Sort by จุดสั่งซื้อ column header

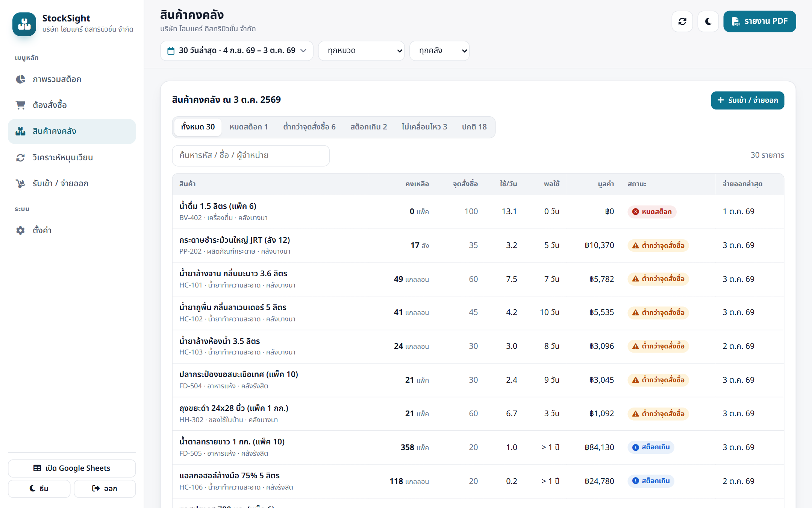465,184
